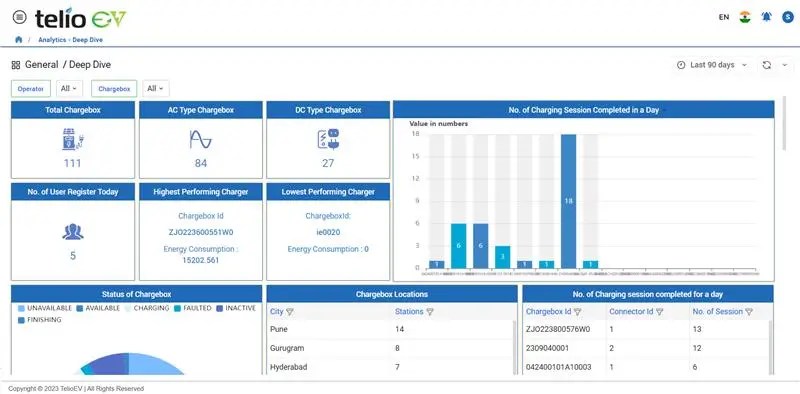
Task: Click energy consumption value 15202.561
Action: [x=201, y=260]
